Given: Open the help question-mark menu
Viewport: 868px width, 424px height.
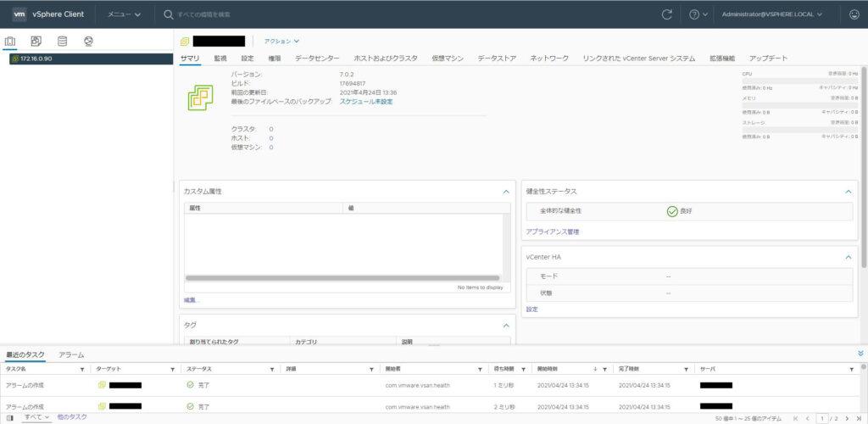Looking at the screenshot, I should click(x=698, y=14).
